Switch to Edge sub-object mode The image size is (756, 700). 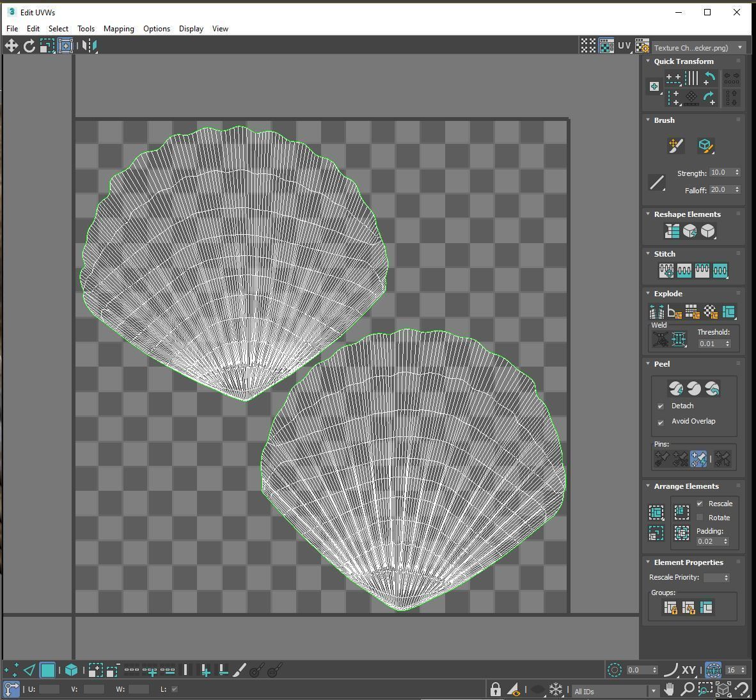[x=29, y=670]
